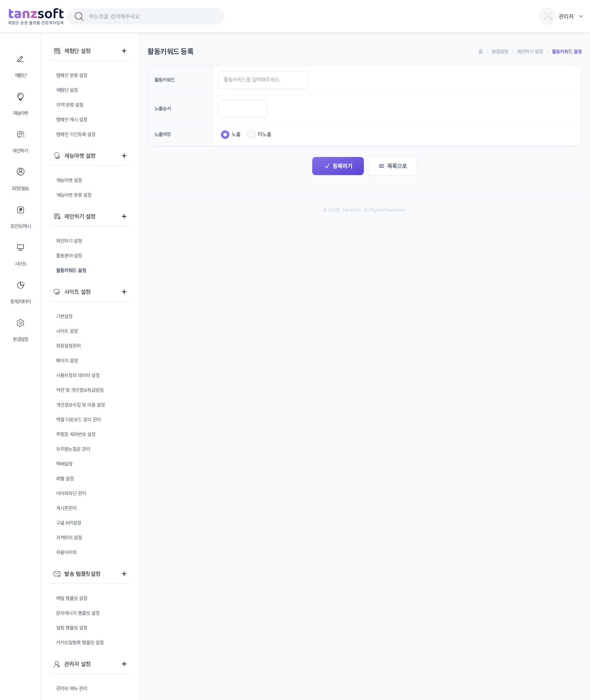The image size is (590, 700).
Task: Open 캠페인 분류 설정 menu item
Action: (x=72, y=75)
